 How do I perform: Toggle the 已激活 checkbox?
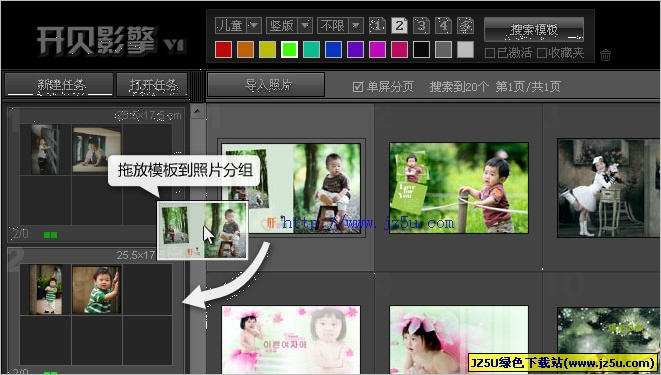[x=489, y=53]
